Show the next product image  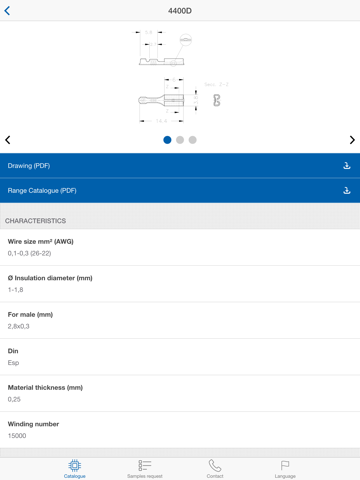(x=352, y=140)
